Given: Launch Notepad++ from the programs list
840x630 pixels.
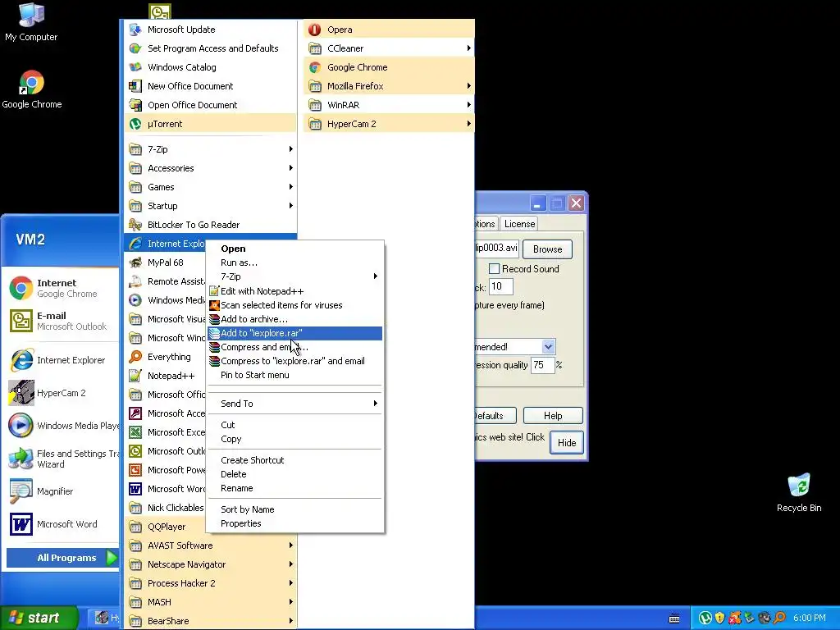Looking at the screenshot, I should click(165, 376).
